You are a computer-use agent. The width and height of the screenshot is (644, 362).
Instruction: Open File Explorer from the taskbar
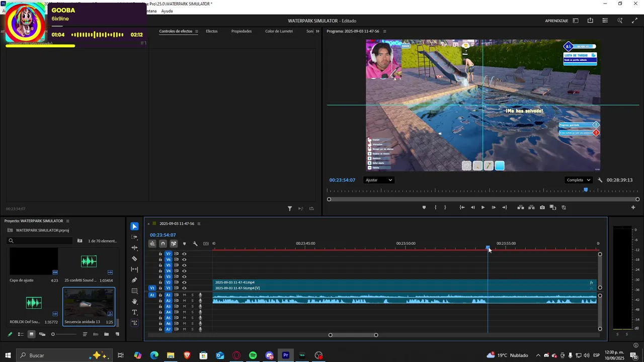(171, 355)
